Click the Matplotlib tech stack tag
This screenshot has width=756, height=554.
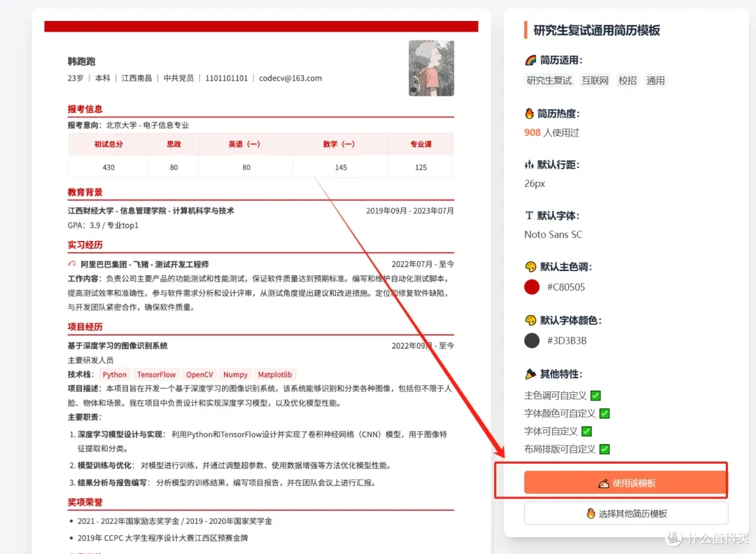(x=275, y=375)
